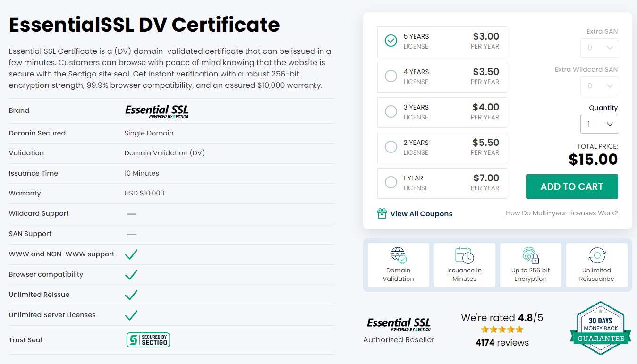Click the 256 bit Encryption fingerprint icon
This screenshot has width=637, height=364.
(531, 255)
